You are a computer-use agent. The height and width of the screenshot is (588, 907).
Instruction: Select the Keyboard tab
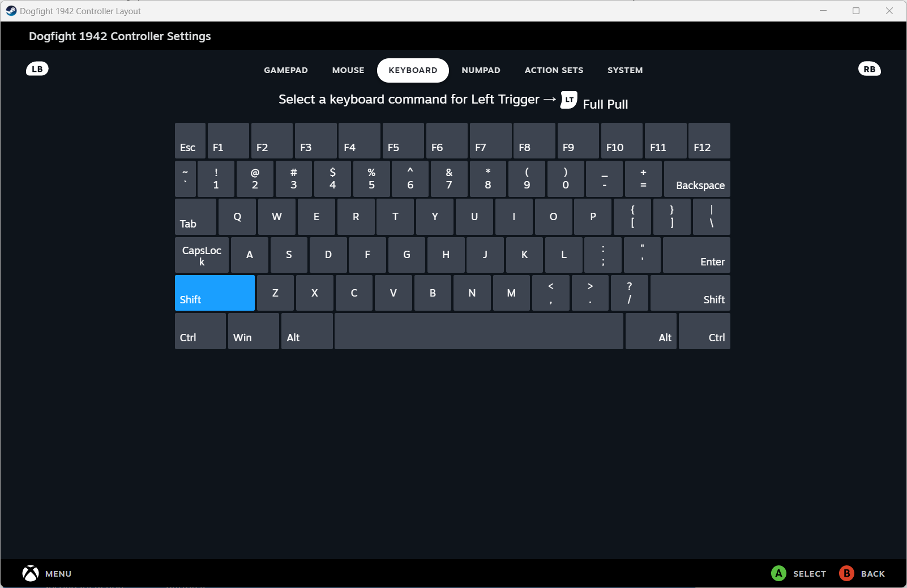(x=413, y=70)
